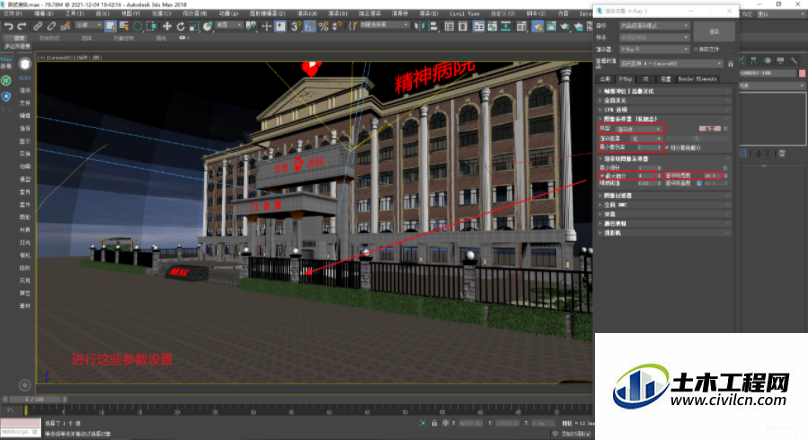Viewport: 809px width, 441px height.
Task: Click the Render Production teapot icon
Action: [565, 26]
